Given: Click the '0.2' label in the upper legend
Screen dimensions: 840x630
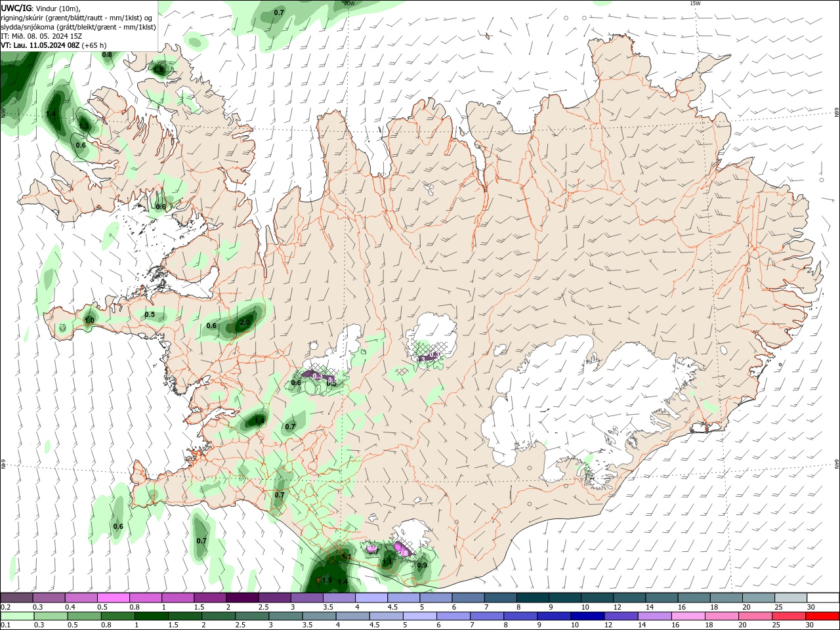Looking at the screenshot, I should pos(5,607).
